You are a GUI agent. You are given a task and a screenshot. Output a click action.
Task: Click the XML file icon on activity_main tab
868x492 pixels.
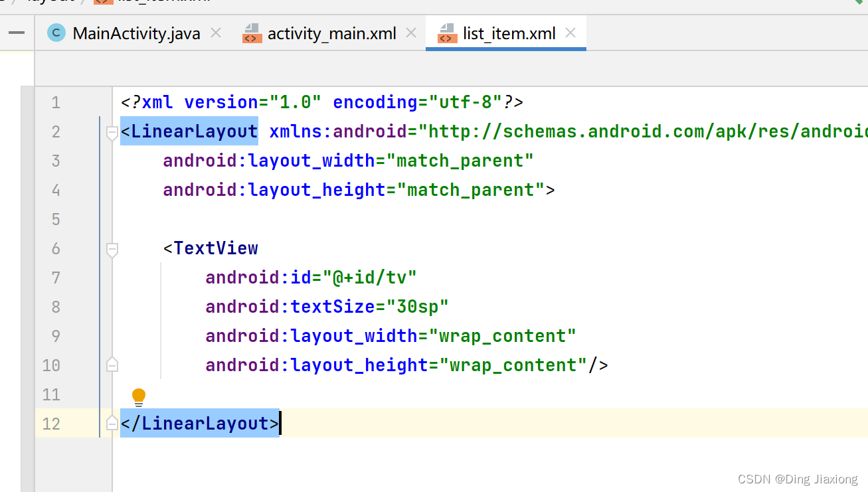point(252,33)
